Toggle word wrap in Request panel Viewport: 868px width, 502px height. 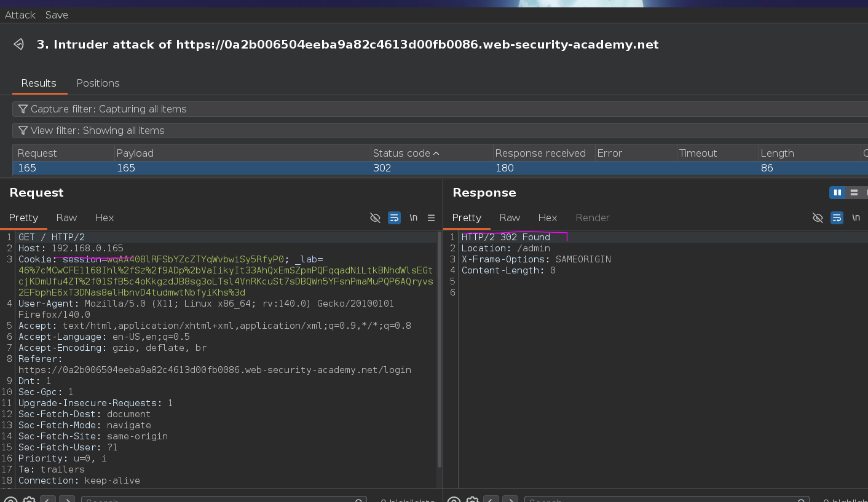tap(395, 218)
